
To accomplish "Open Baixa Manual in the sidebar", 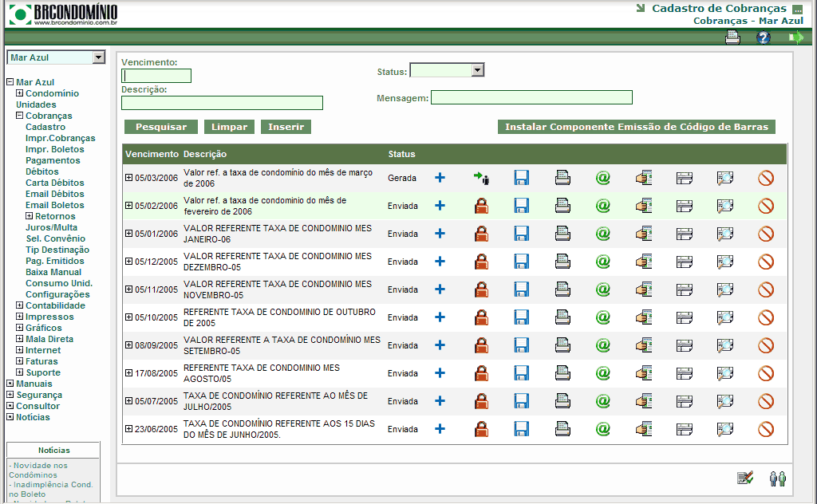I will click(x=53, y=272).
